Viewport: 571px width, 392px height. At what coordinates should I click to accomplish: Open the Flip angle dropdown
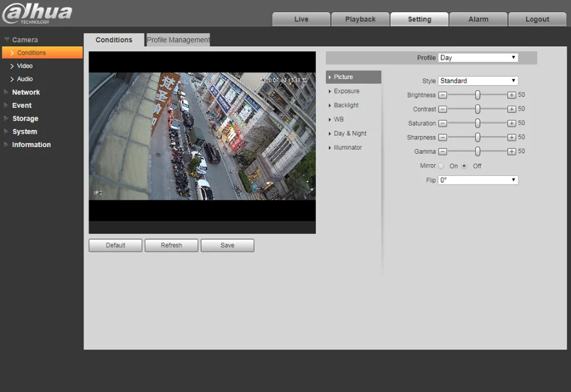[478, 180]
